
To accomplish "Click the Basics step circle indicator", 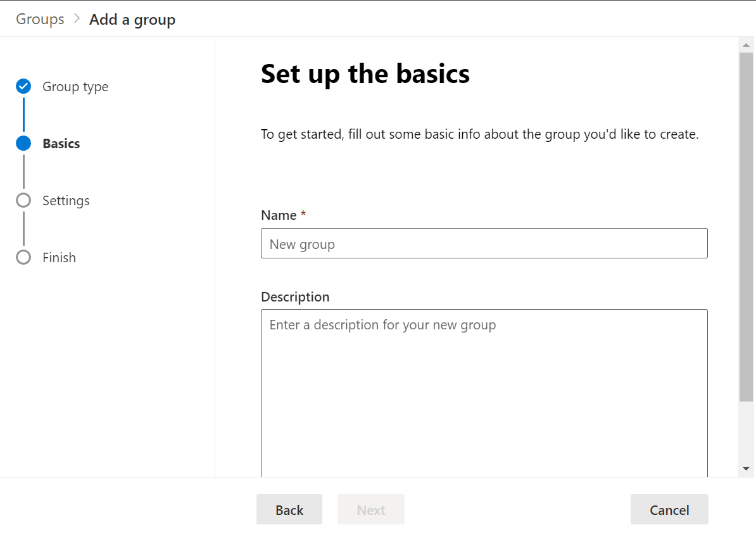I will tap(23, 143).
